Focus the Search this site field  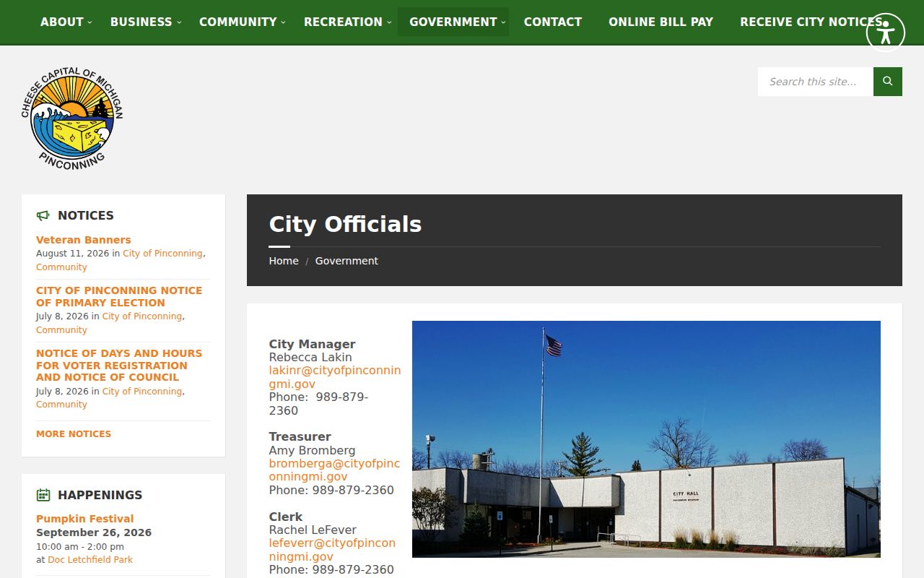point(816,82)
